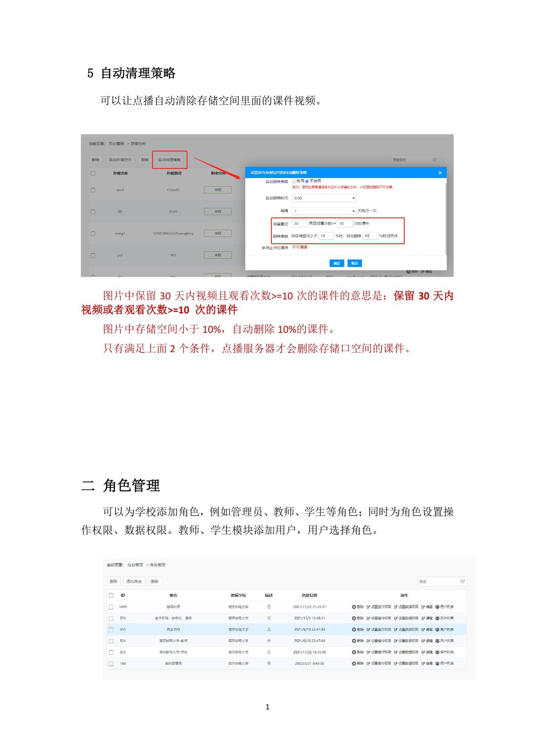This screenshot has height=756, width=535.
Task: Click the 自动删除 percent field
Action: [370, 236]
